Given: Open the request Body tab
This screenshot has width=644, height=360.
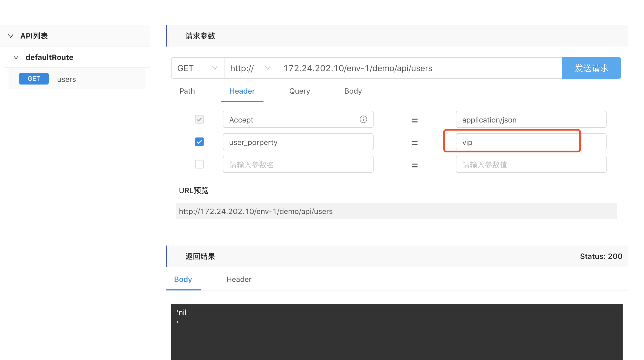Looking at the screenshot, I should tap(353, 91).
